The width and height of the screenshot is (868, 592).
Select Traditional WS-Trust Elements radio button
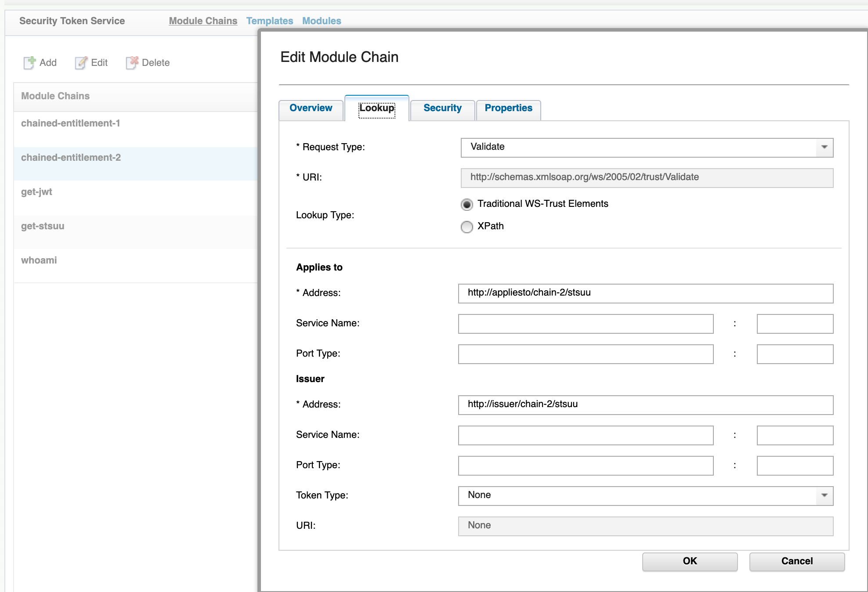point(467,204)
